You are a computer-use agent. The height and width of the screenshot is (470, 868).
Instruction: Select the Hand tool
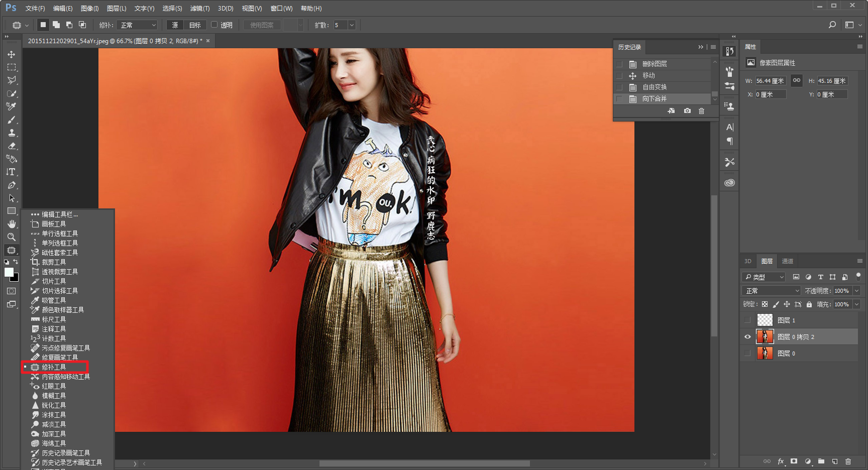click(11, 224)
